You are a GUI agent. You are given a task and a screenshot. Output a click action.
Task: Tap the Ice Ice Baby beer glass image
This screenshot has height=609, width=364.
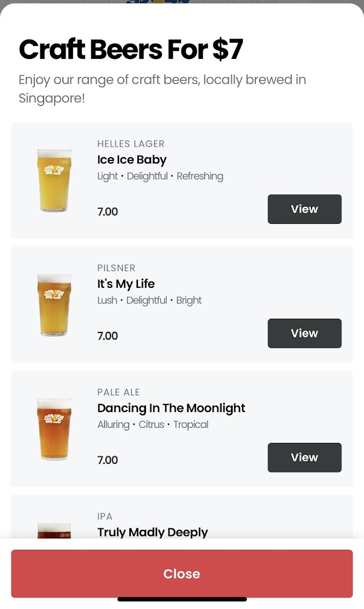tap(54, 180)
